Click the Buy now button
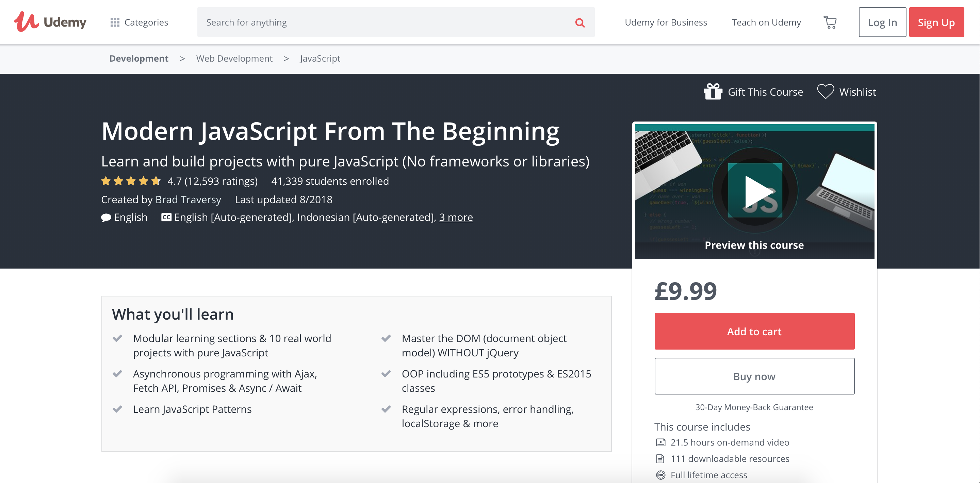The height and width of the screenshot is (483, 980). click(x=754, y=376)
